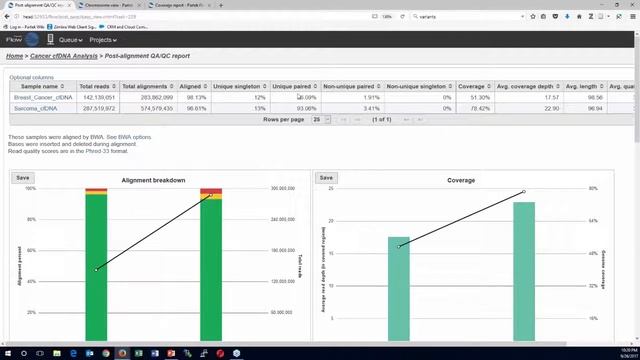Open Cortana search circle on taskbar
Screen dimensions: 640x360
coord(24,353)
